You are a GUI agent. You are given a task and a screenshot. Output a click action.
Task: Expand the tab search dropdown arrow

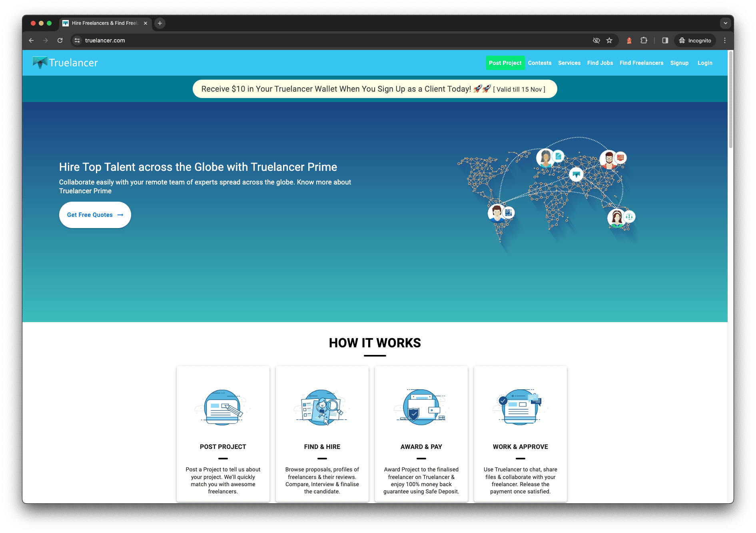click(725, 23)
